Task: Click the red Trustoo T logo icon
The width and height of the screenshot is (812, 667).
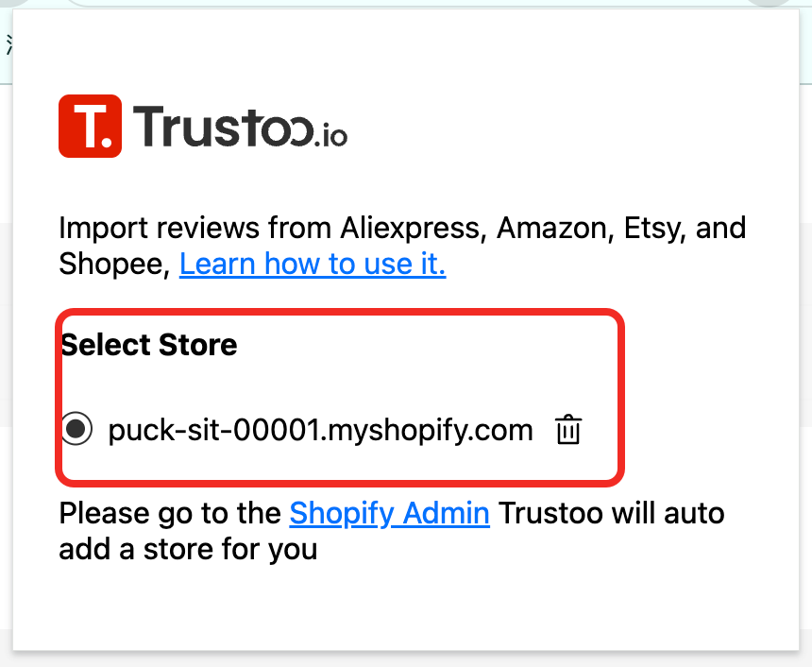Action: tap(90, 126)
